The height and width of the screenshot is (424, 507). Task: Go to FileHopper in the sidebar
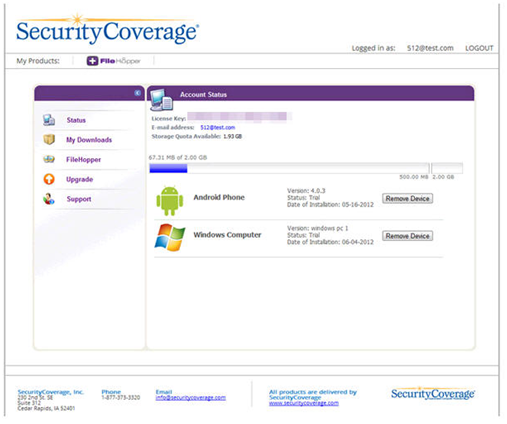pos(83,160)
